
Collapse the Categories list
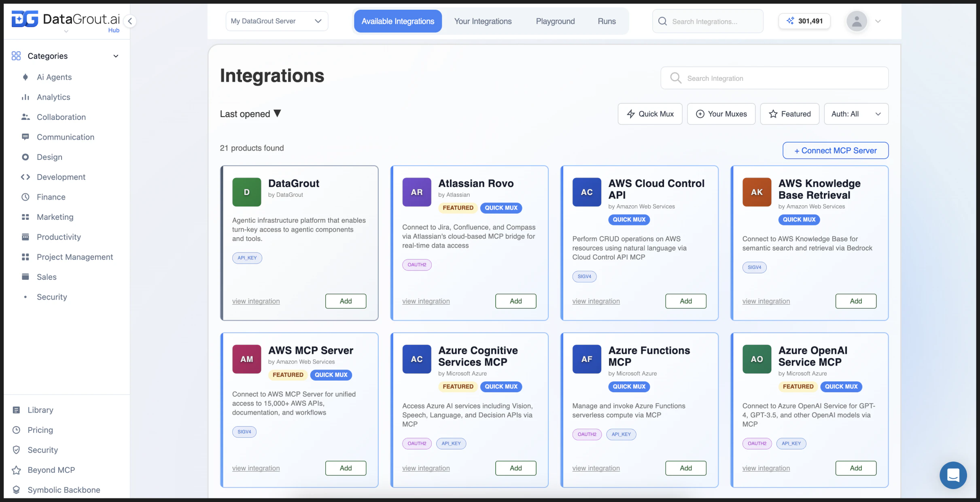(116, 56)
